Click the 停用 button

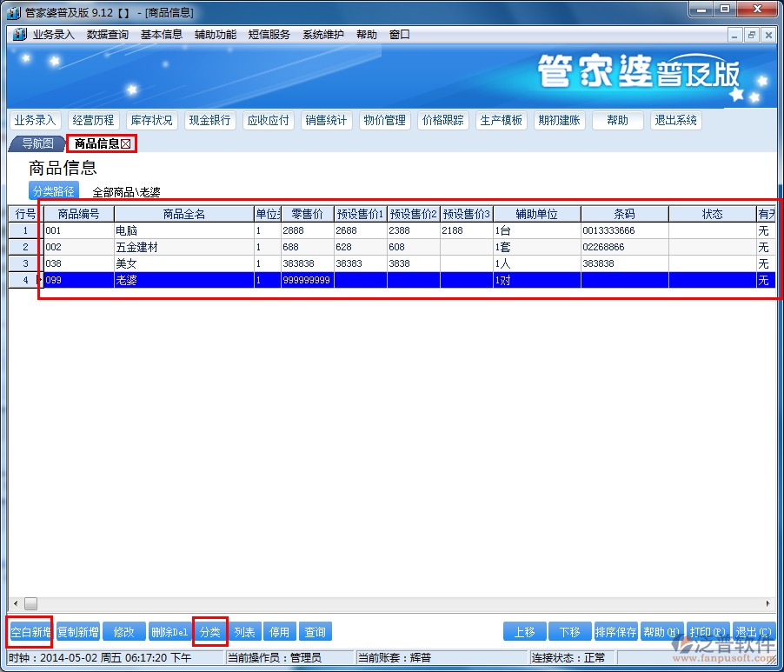279,632
